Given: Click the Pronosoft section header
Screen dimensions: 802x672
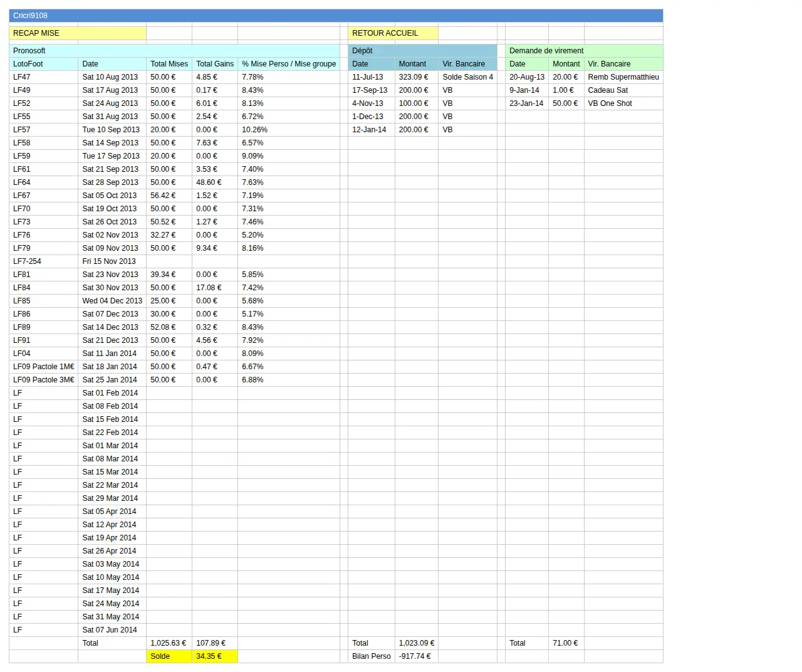Looking at the screenshot, I should (174, 51).
